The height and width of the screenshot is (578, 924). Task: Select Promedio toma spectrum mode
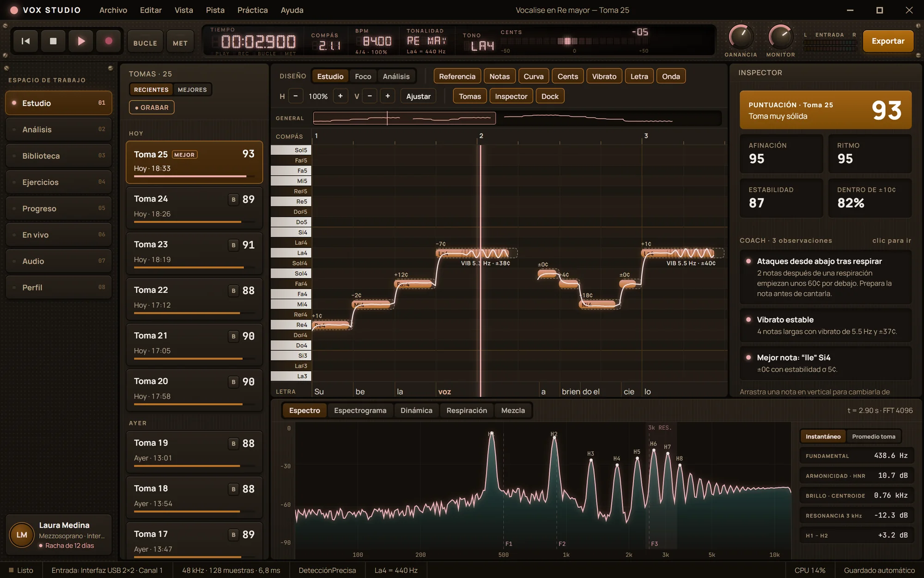(873, 437)
